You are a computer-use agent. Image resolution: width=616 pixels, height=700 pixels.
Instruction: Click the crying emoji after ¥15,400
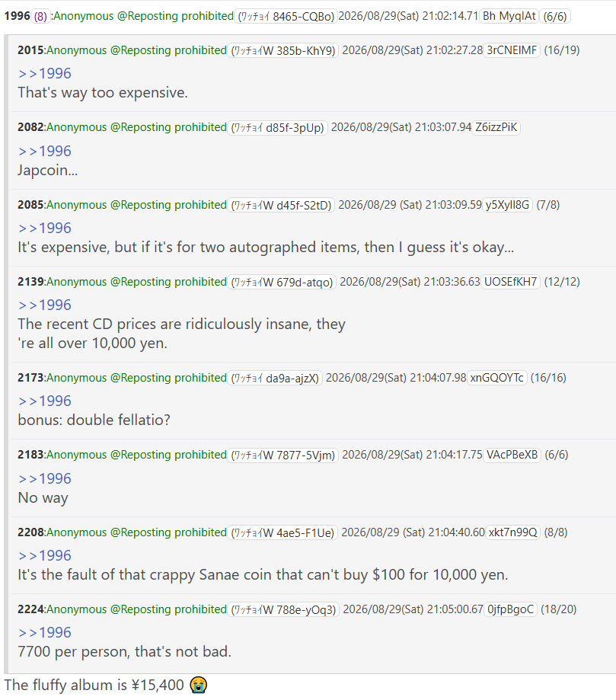tap(198, 685)
